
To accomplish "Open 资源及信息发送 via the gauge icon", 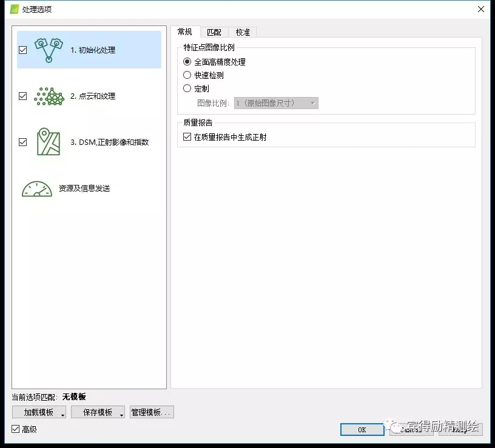I will 37,189.
